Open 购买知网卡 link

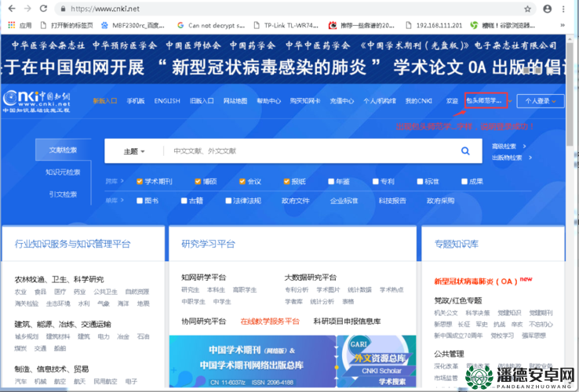305,101
